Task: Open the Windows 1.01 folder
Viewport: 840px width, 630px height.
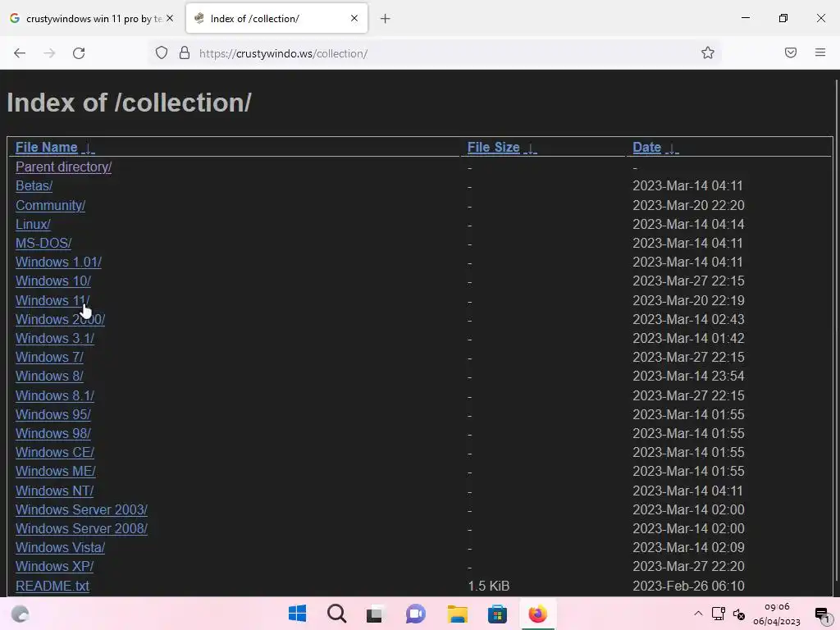Action: point(58,262)
